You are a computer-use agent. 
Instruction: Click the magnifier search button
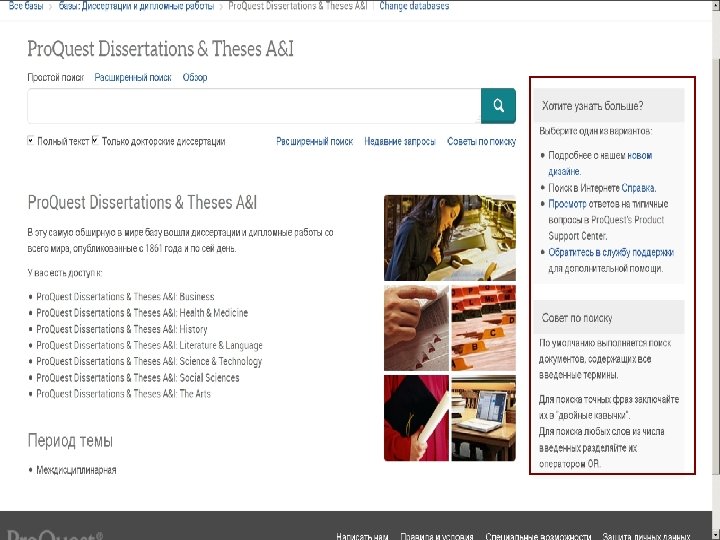[498, 106]
